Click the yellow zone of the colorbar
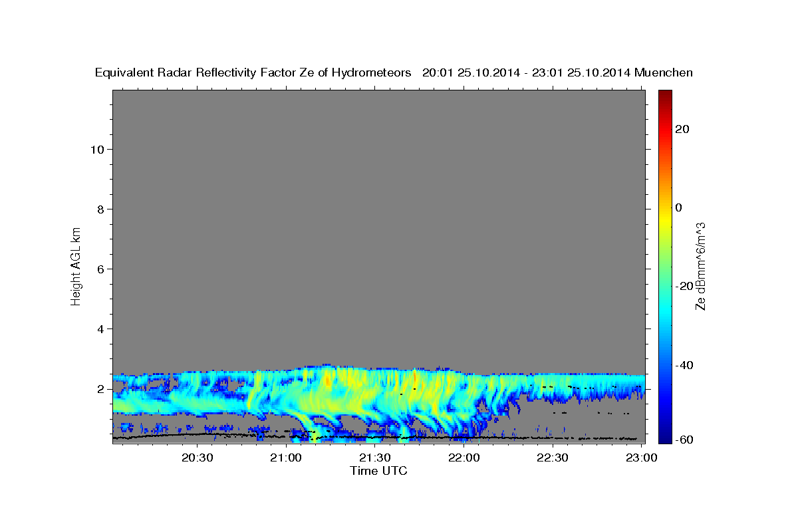The image size is (798, 532). (664, 219)
